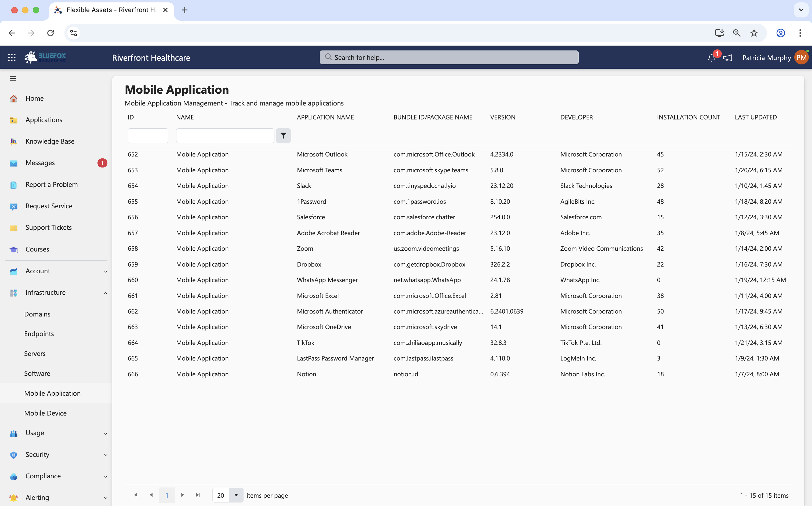Screen dimensions: 812x506
Task: Open the browser three-dot menu
Action: click(800, 33)
